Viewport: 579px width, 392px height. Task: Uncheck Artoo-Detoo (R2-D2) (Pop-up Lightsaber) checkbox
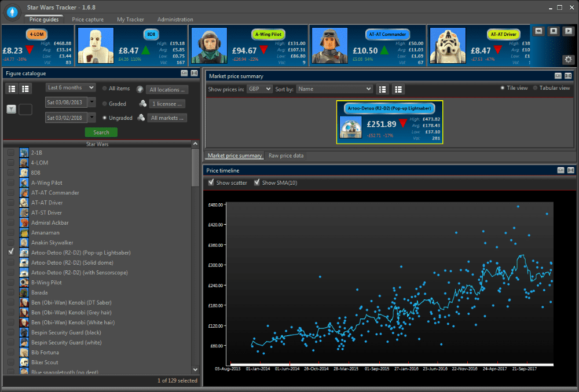[11, 252]
